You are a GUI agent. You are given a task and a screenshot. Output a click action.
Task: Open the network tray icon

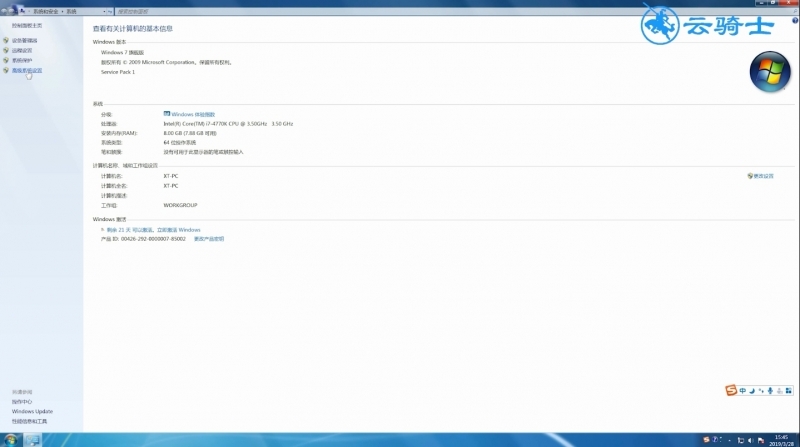(741, 440)
